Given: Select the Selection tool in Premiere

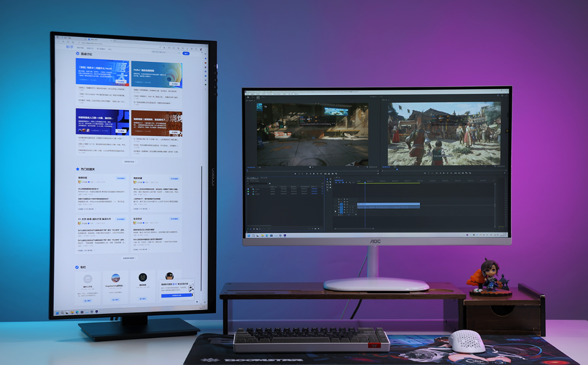Looking at the screenshot, I should point(327,179).
